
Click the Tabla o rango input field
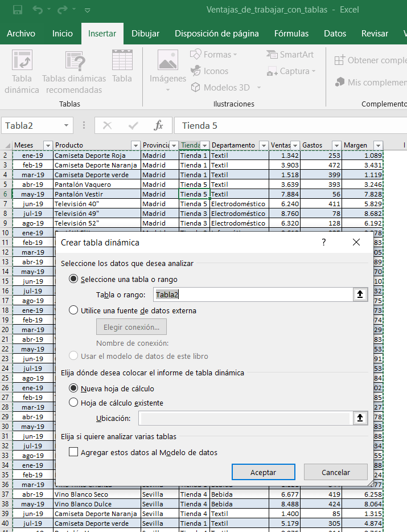tap(253, 294)
